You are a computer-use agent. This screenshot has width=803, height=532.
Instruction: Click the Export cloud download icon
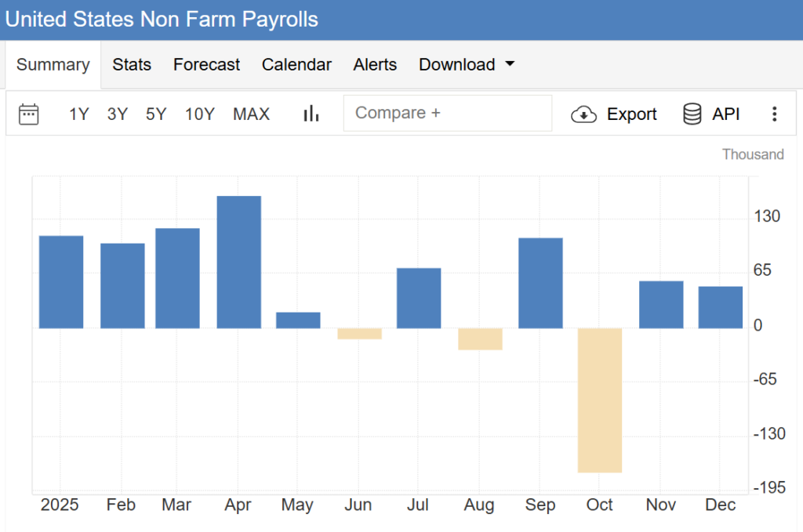point(584,114)
